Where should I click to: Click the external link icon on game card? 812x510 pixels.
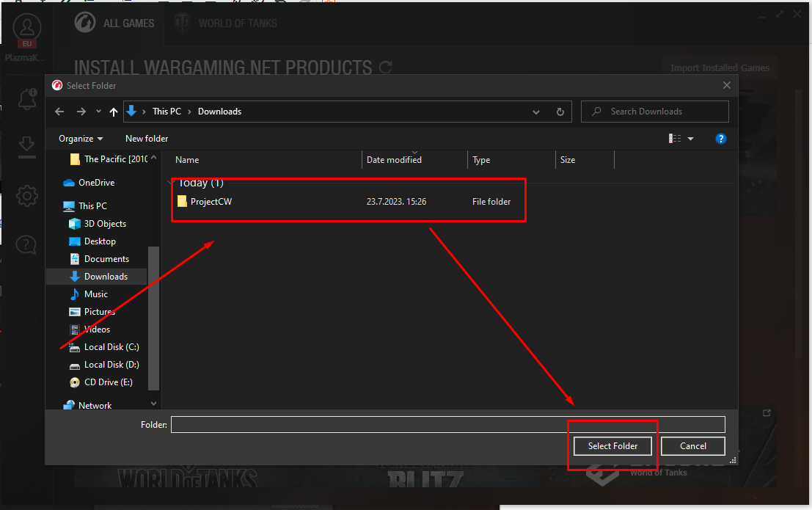click(x=767, y=412)
